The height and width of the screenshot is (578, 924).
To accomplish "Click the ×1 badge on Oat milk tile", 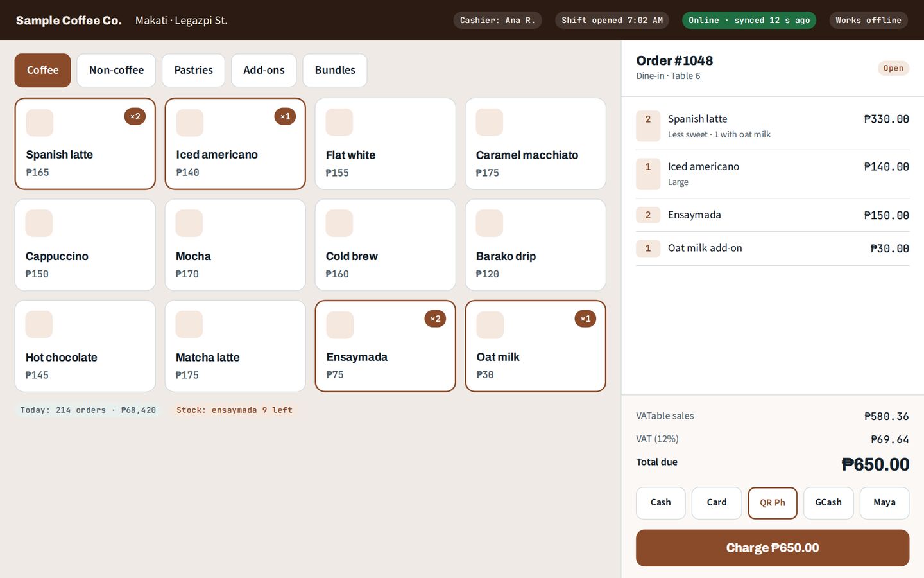I will 585,319.
